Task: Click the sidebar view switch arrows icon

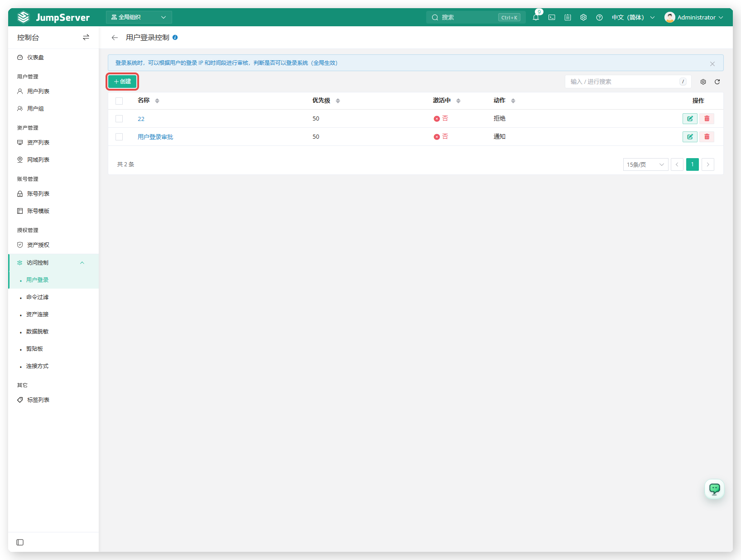Action: pos(86,38)
